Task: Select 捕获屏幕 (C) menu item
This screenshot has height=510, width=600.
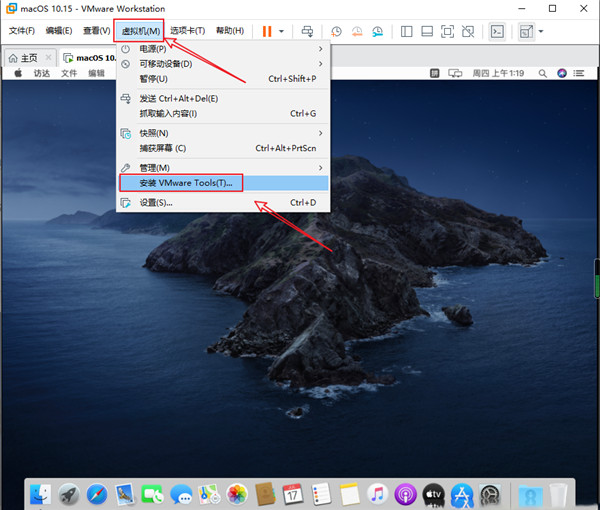Action: [x=223, y=148]
